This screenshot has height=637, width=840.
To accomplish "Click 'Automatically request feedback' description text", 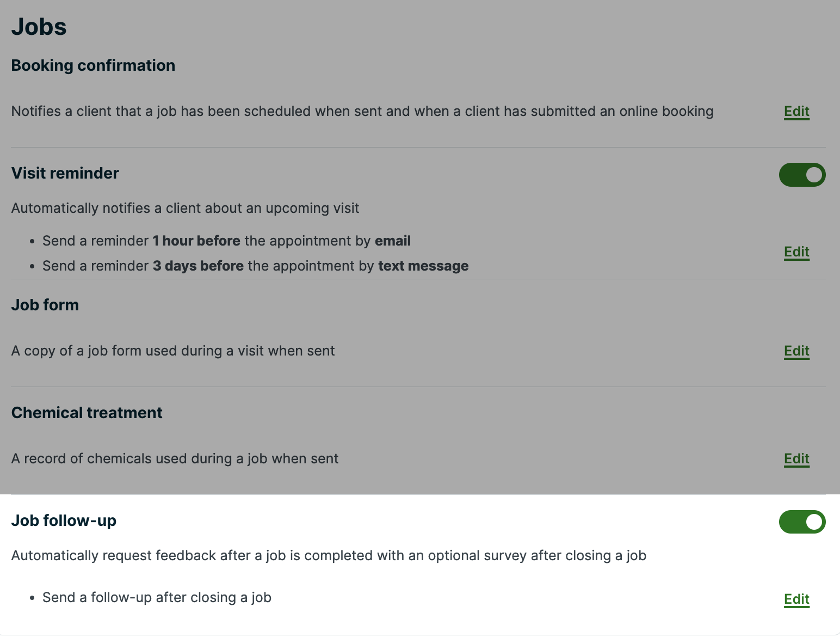I will [329, 556].
